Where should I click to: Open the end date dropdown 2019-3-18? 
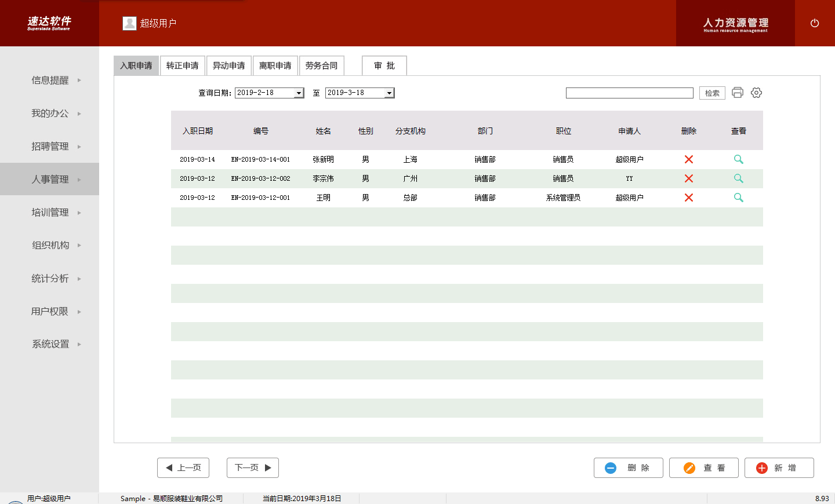389,93
